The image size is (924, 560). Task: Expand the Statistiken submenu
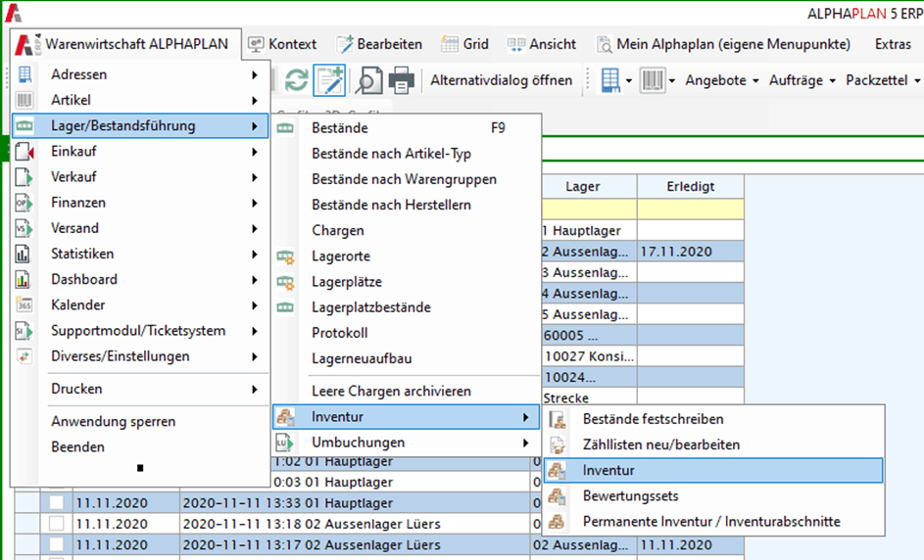point(255,255)
